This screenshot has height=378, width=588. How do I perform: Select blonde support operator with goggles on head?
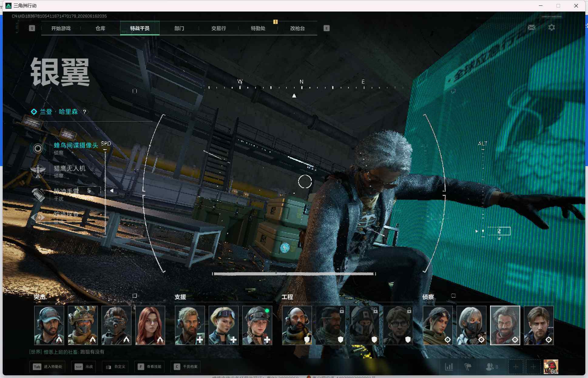(x=224, y=325)
